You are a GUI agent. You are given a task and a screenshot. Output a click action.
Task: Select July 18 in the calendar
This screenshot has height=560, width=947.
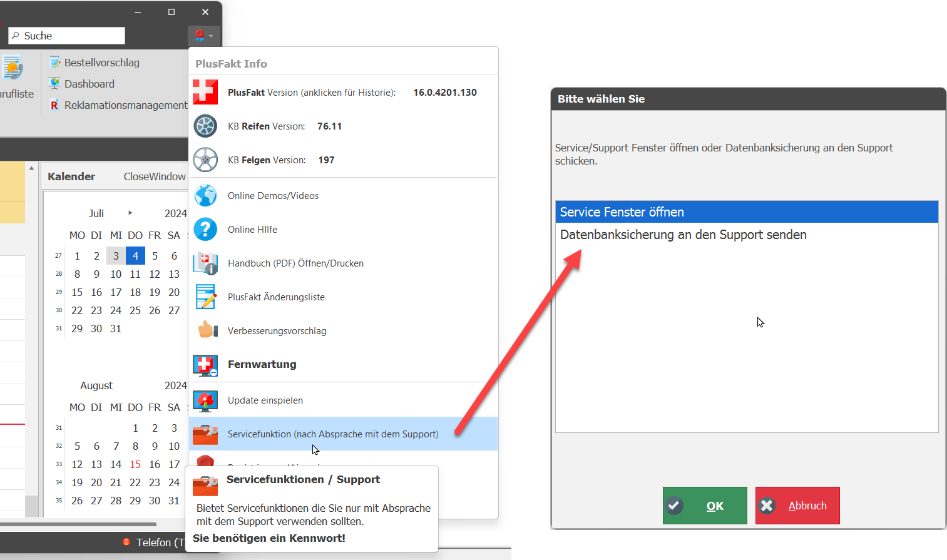tap(135, 292)
